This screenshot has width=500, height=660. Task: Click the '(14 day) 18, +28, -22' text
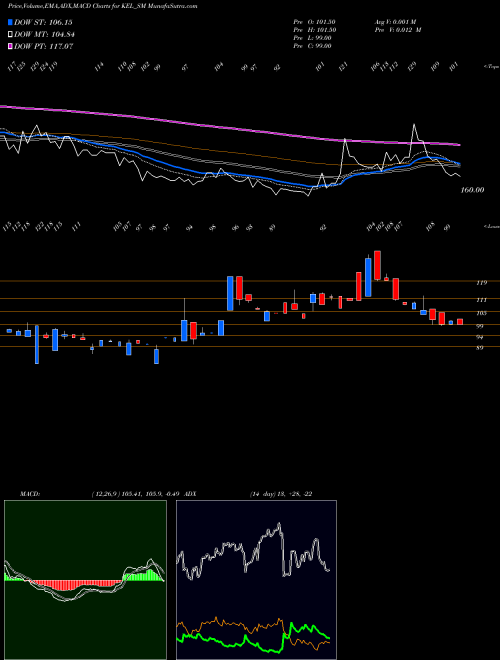pos(281,494)
